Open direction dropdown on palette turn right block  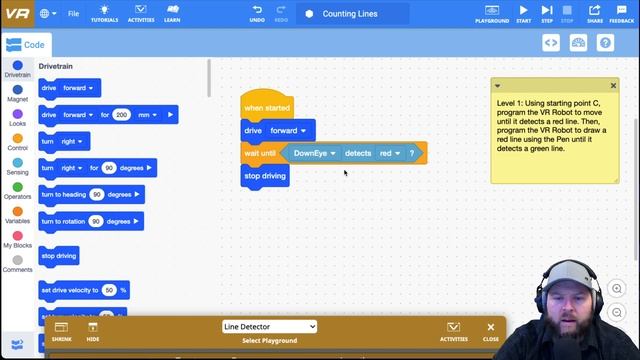(x=72, y=142)
